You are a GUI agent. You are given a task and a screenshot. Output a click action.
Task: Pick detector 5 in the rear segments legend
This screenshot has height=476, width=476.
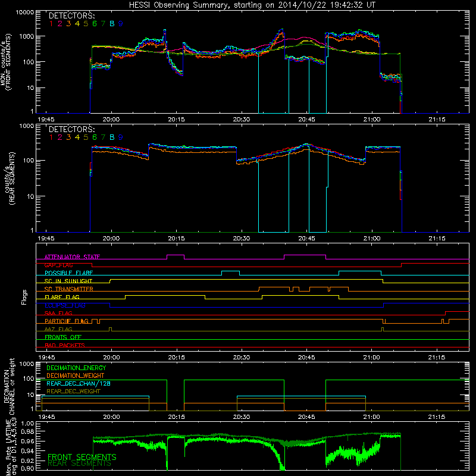(x=86, y=137)
